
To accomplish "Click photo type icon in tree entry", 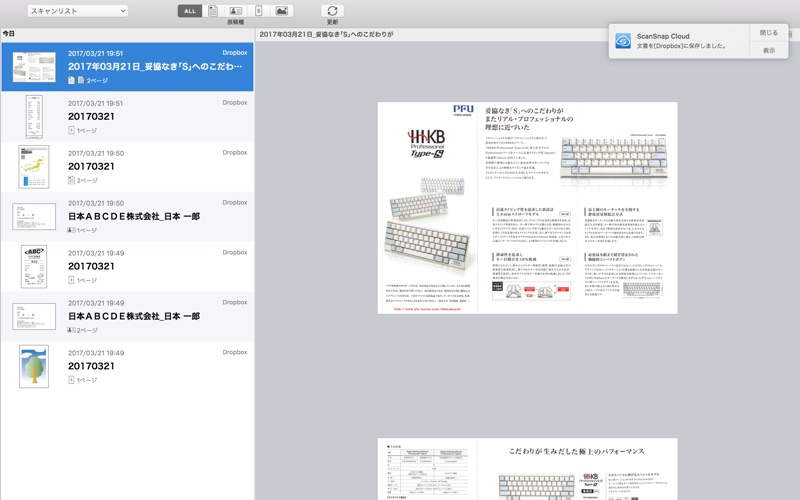I will [x=71, y=380].
